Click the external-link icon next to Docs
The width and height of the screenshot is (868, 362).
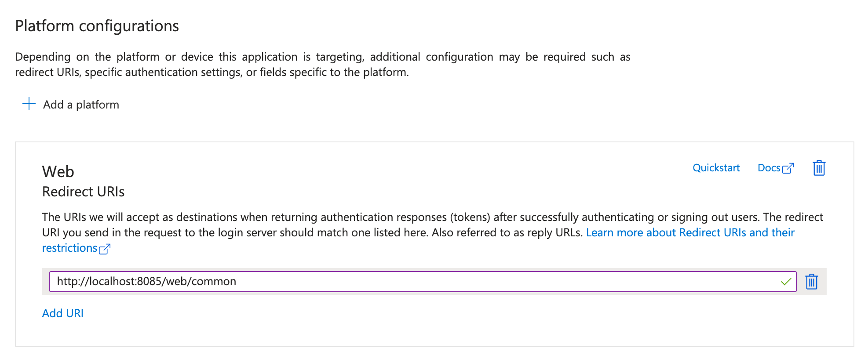(x=788, y=168)
